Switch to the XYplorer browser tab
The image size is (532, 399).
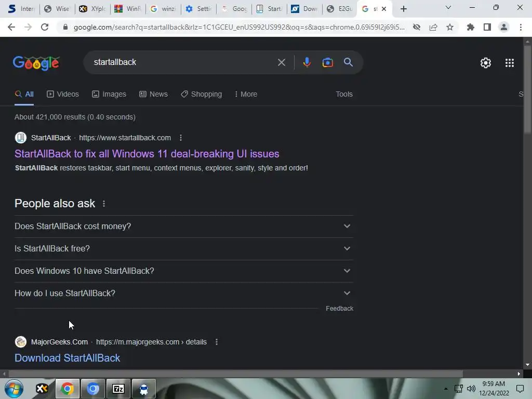click(92, 9)
